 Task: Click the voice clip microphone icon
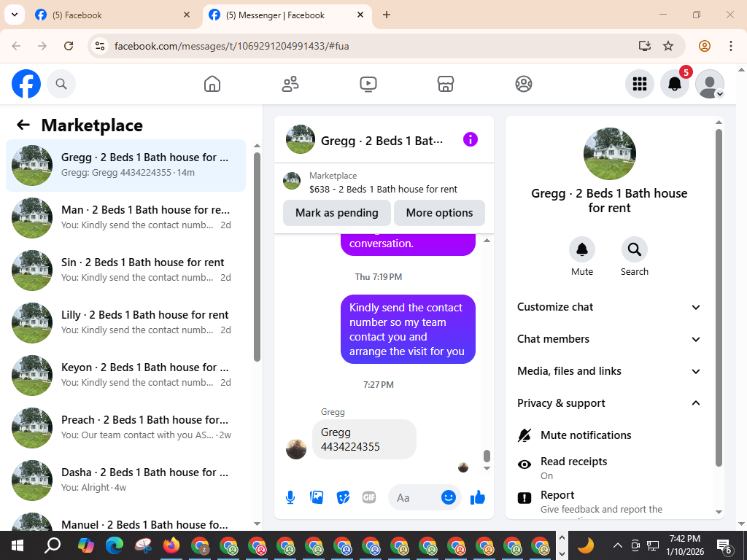pos(290,497)
